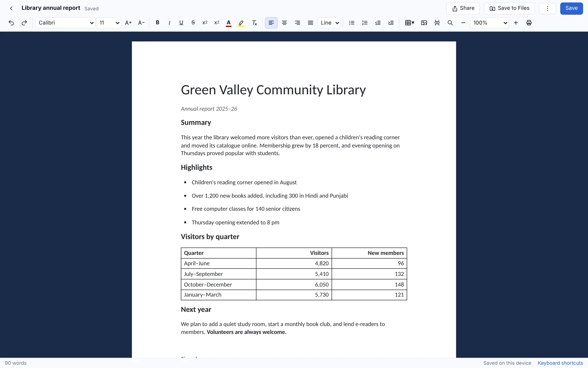Apply subscript formatting
The width and height of the screenshot is (588, 368).
pos(217,23)
